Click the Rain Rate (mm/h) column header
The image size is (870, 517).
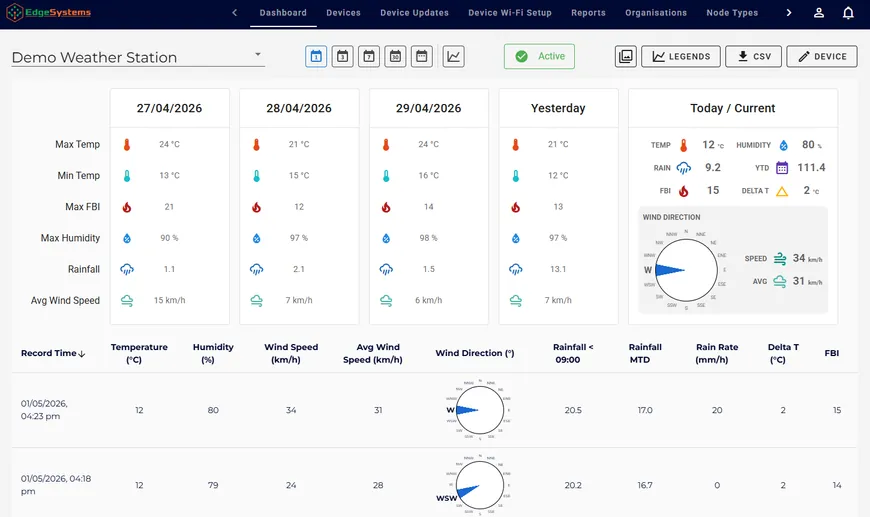717,353
